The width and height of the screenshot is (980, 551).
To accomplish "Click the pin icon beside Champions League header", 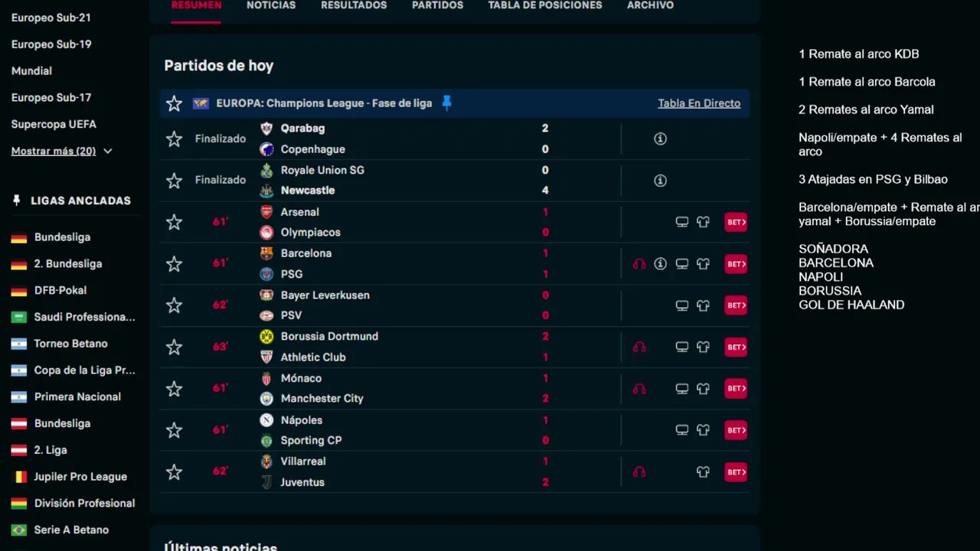I will (x=447, y=103).
